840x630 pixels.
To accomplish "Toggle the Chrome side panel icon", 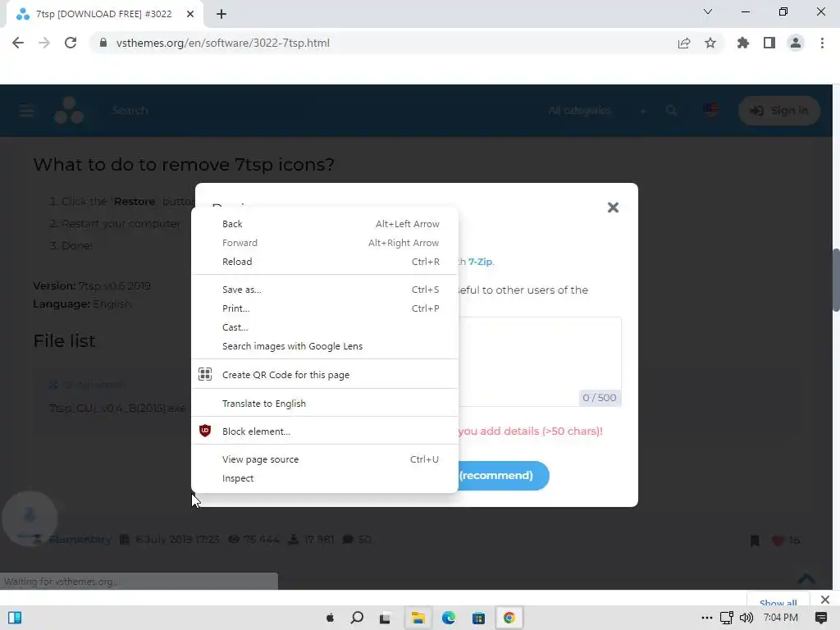I will pyautogui.click(x=769, y=43).
